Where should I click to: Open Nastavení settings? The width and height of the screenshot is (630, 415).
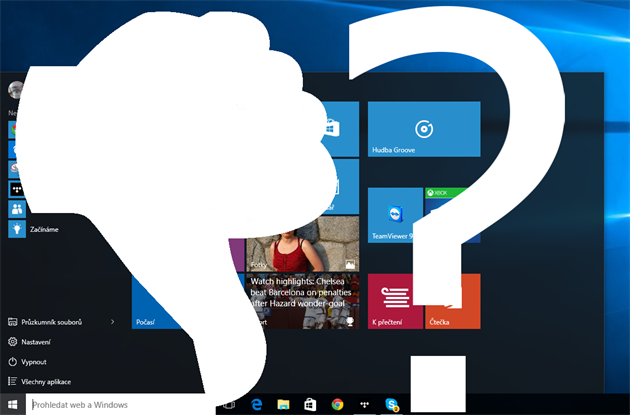click(29, 342)
